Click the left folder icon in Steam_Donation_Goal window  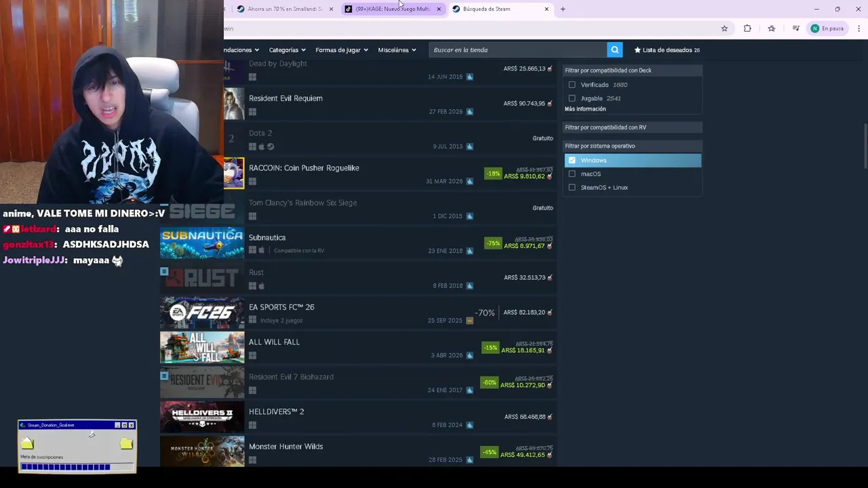(x=27, y=443)
